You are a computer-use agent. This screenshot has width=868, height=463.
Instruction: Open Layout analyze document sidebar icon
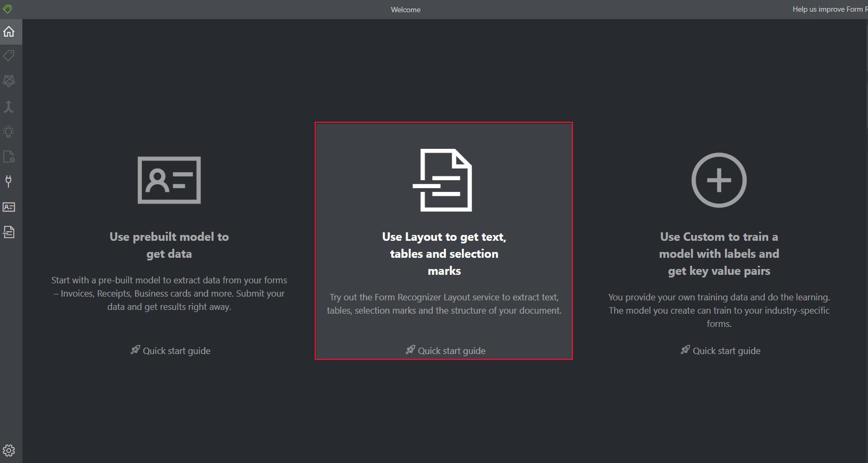click(9, 232)
